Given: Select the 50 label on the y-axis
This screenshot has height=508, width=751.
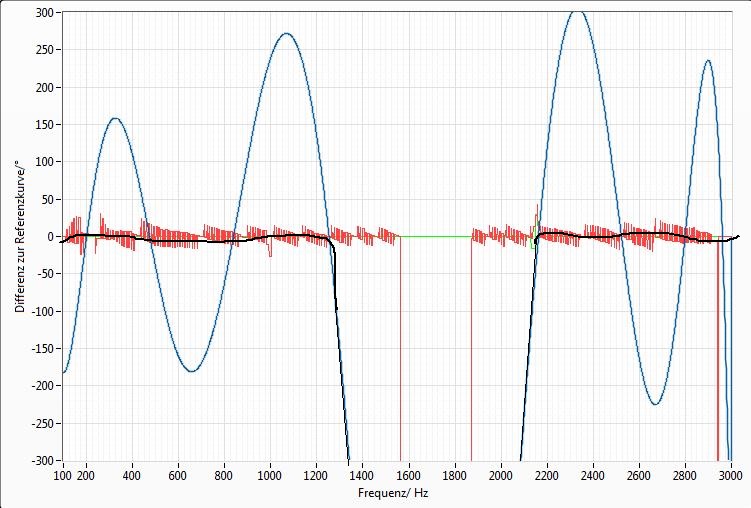Looking at the screenshot, I should (48, 199).
